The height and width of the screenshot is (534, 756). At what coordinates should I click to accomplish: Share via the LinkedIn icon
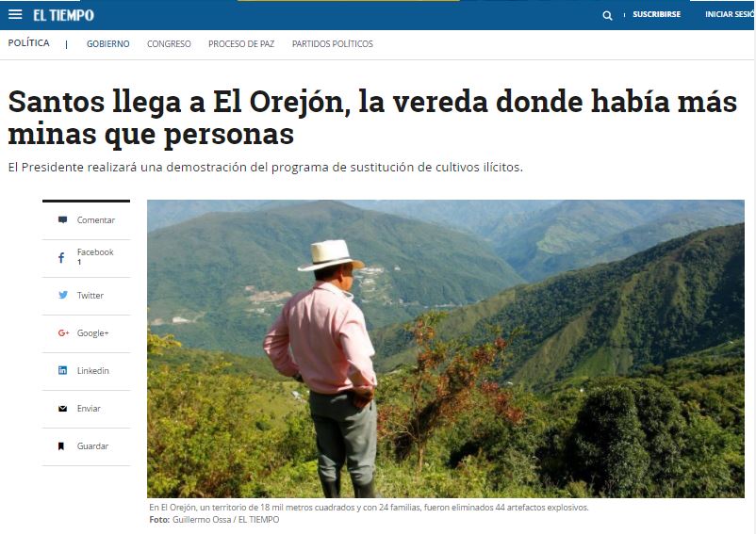(x=62, y=370)
